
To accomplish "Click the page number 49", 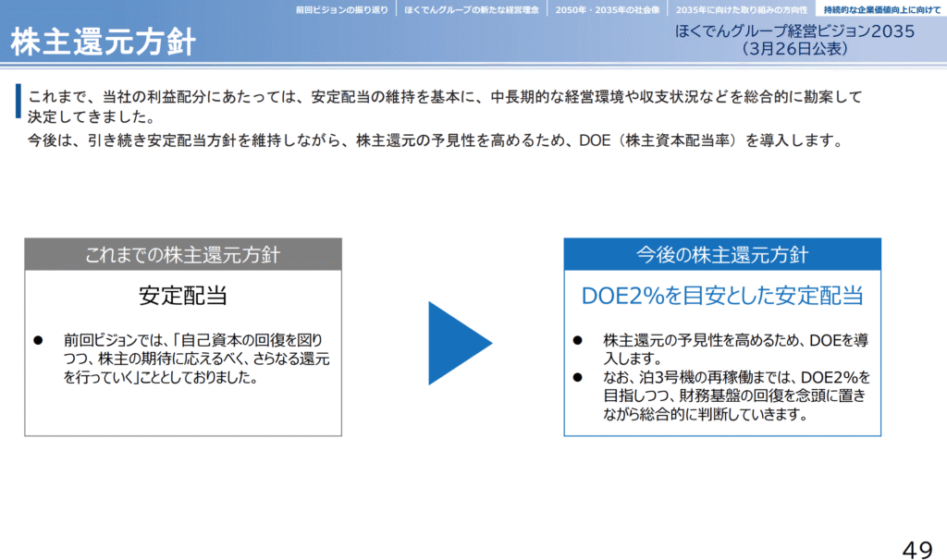I will [917, 550].
